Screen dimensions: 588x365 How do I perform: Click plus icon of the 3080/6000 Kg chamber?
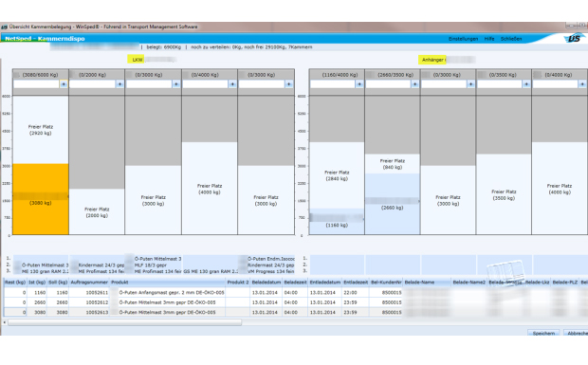[64, 84]
